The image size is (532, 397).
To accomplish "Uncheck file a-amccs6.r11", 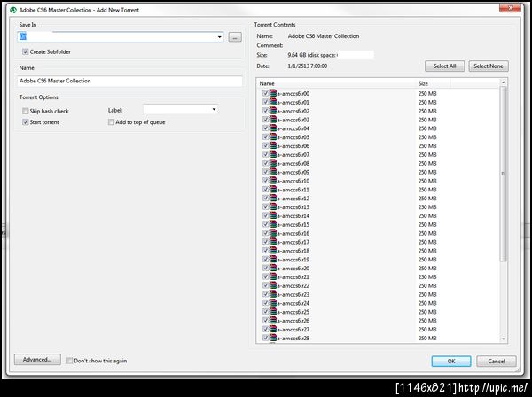I will coord(266,189).
